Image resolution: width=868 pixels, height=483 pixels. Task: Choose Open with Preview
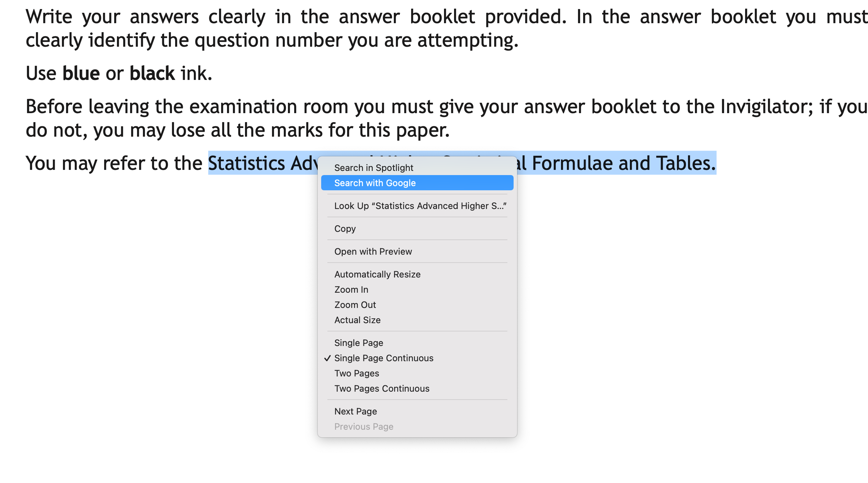tap(373, 252)
